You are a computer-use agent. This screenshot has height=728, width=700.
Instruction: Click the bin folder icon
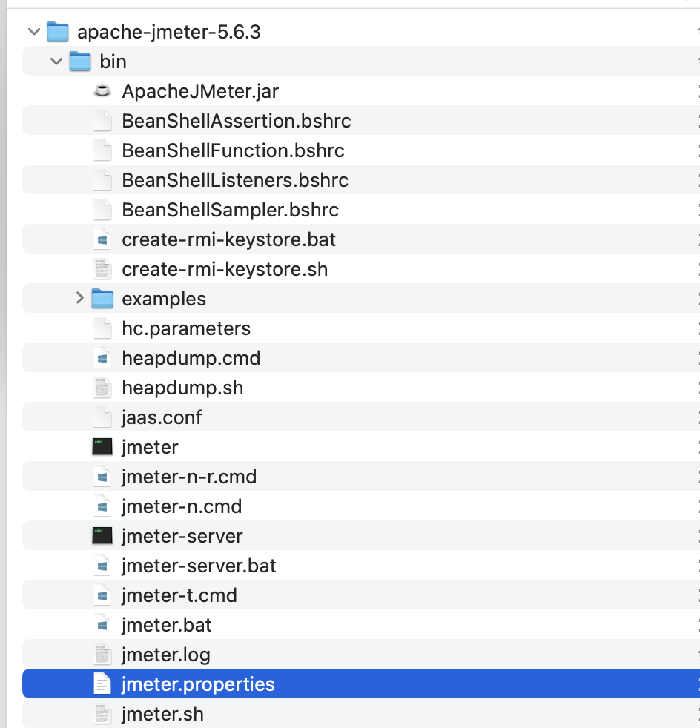pyautogui.click(x=80, y=62)
